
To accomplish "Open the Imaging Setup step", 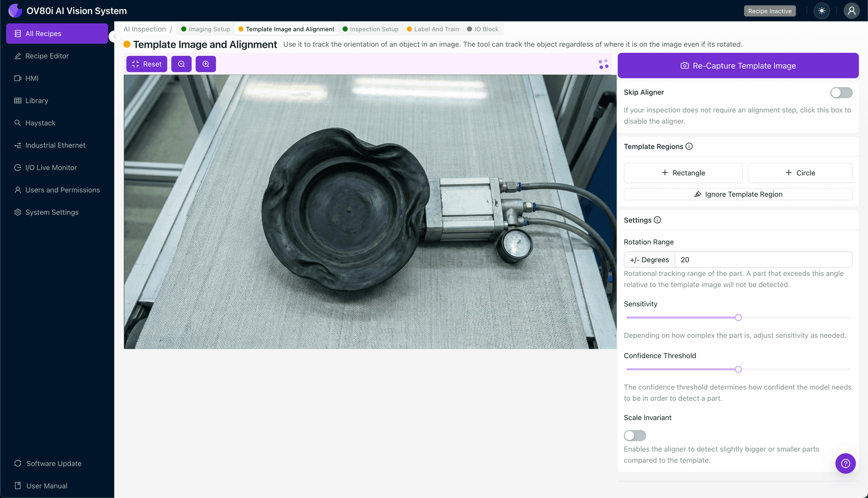I will coord(209,29).
